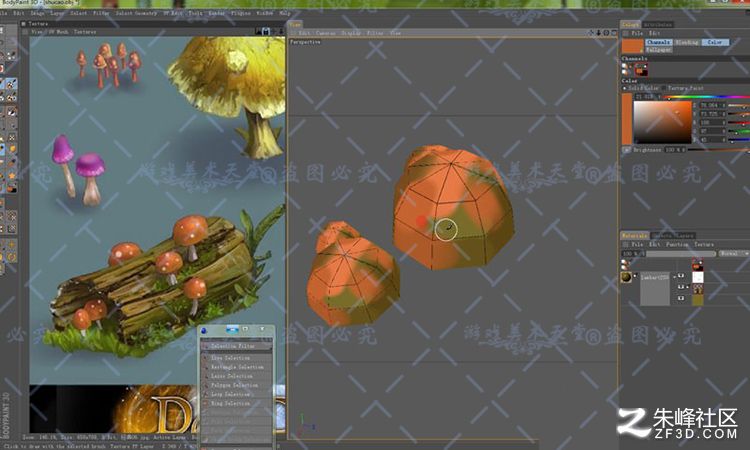Select the Solid Color radio option

(624, 88)
